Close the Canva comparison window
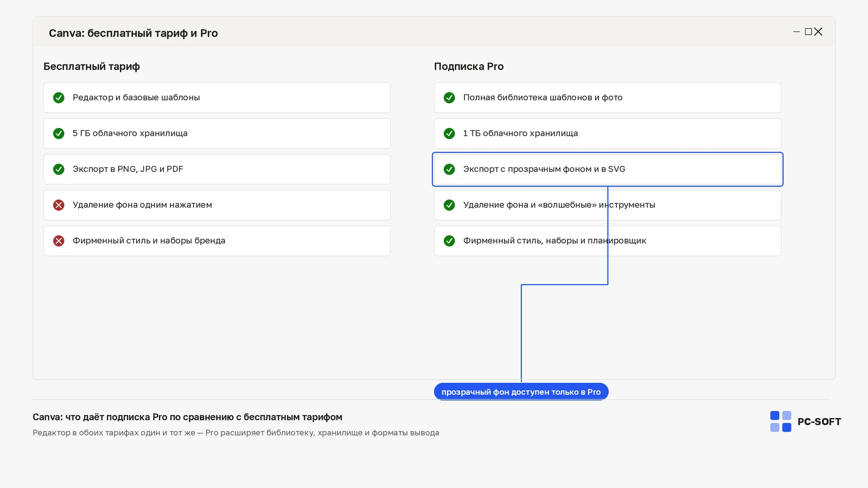The height and width of the screenshot is (488, 868). pyautogui.click(x=819, y=32)
